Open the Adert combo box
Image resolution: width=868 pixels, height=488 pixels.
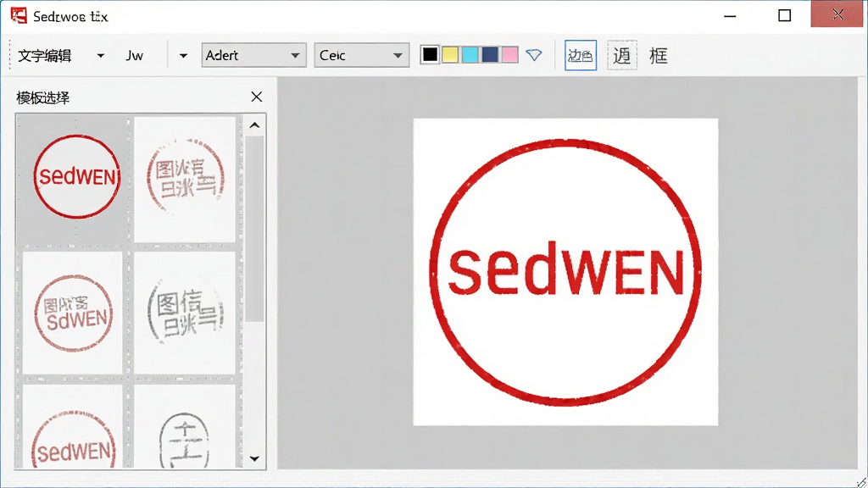pos(253,55)
